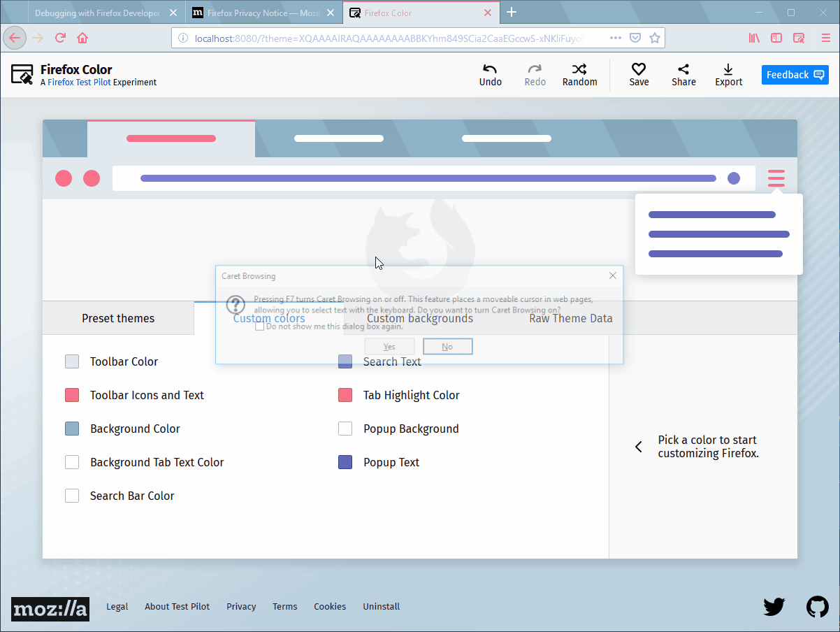
Task: Bookmark this page with star icon
Action: coord(655,38)
